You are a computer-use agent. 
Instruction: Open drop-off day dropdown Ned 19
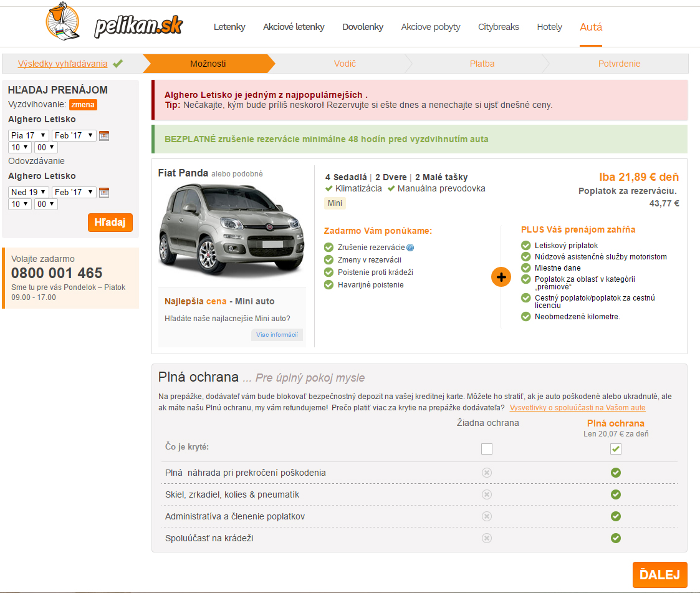click(x=29, y=192)
